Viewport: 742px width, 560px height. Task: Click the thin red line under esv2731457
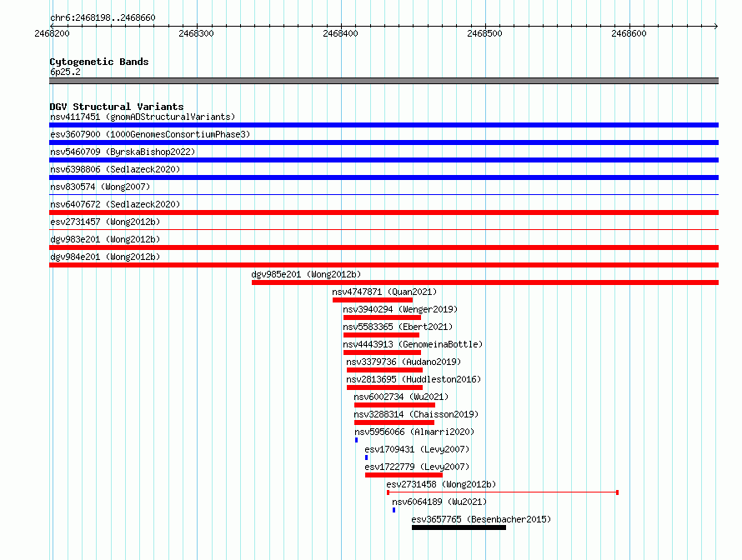[384, 229]
